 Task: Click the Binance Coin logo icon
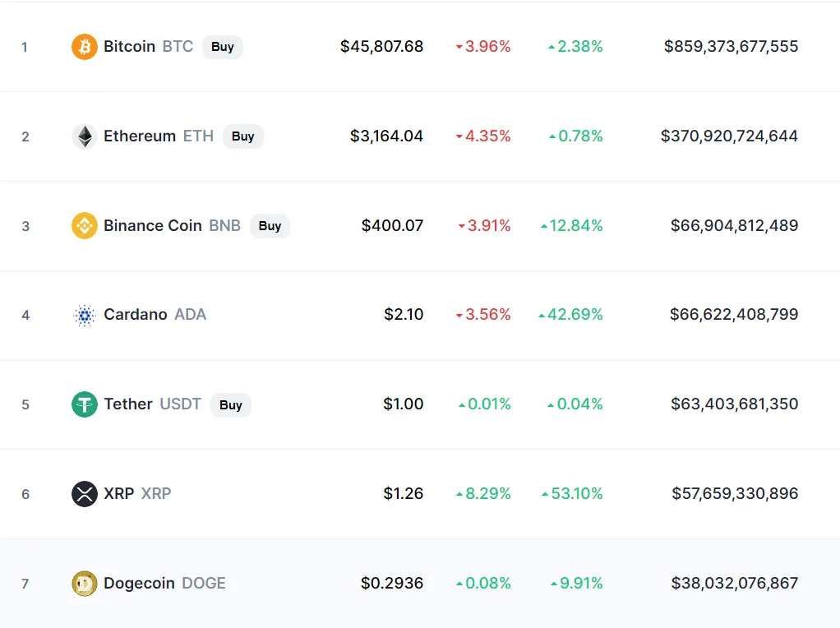click(x=85, y=225)
